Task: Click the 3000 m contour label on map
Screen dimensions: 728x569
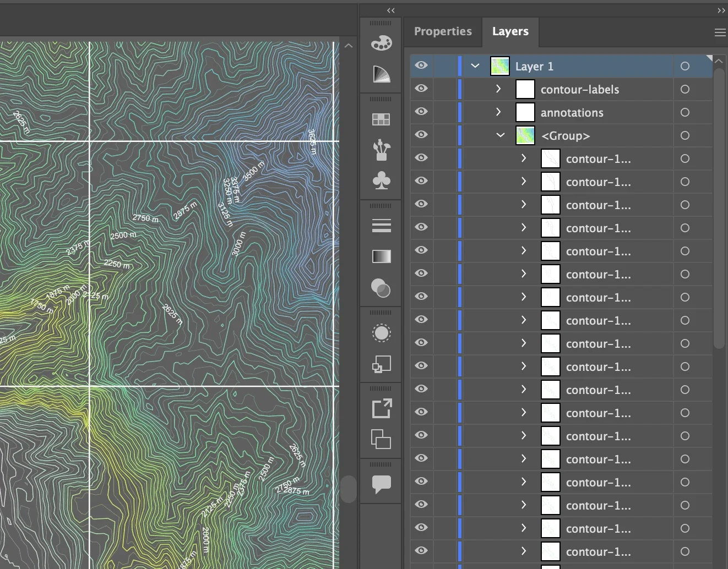Action: coord(239,244)
